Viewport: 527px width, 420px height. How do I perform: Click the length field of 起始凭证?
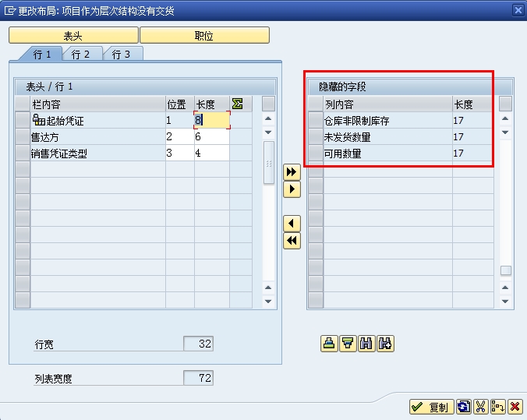point(212,120)
